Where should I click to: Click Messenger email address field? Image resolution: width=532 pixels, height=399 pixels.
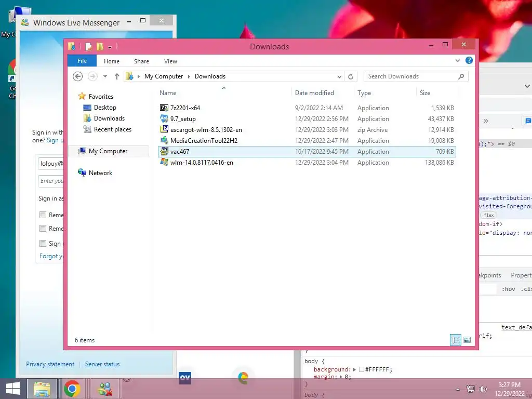51,164
